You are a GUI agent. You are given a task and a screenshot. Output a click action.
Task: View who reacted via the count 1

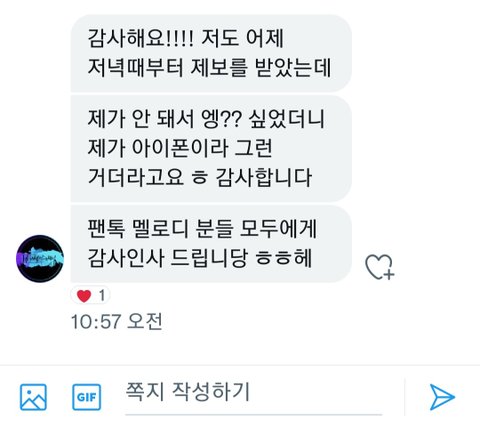102,295
